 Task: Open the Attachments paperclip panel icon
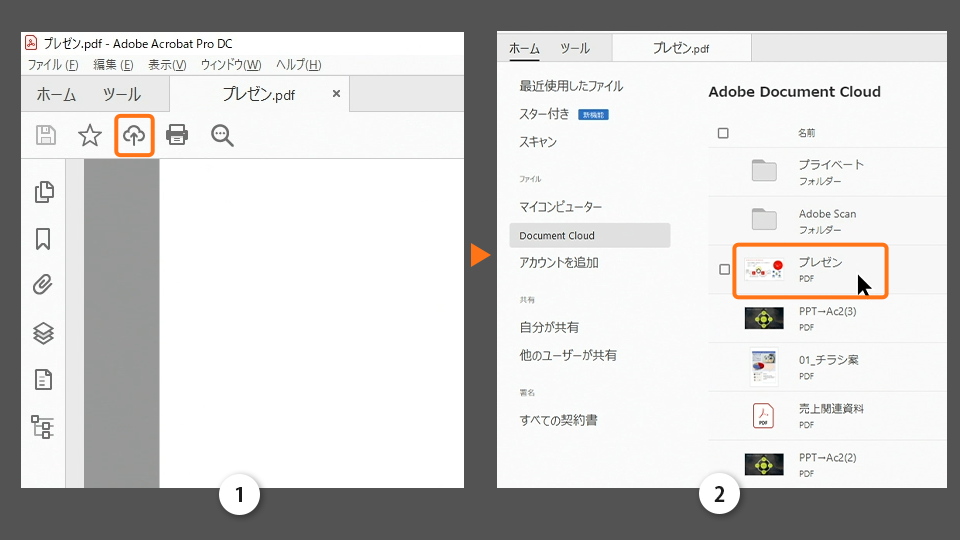click(43, 285)
